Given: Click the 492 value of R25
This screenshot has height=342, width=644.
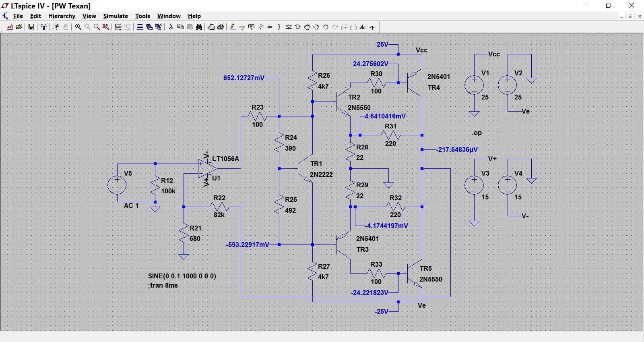Looking at the screenshot, I should (290, 210).
